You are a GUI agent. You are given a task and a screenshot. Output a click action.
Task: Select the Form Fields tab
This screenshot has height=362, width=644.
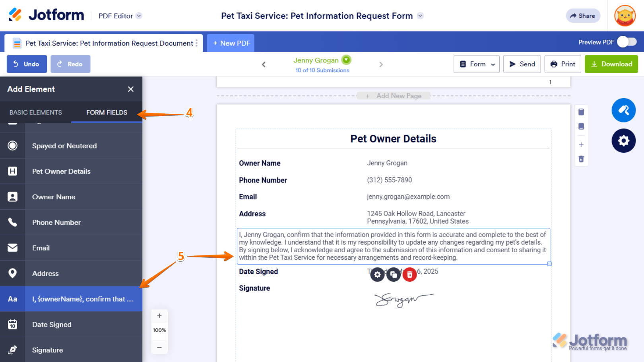point(107,113)
